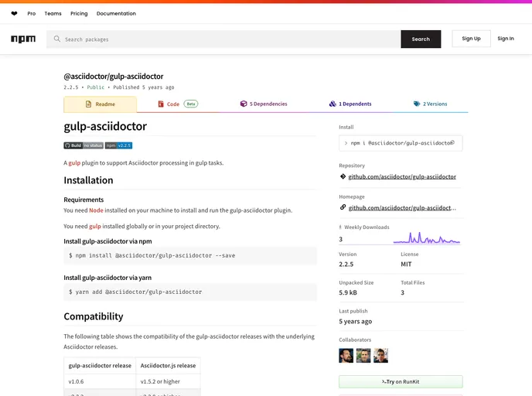Click the version value 2.2.5 in the sidebar
532x396 pixels.
(346, 265)
